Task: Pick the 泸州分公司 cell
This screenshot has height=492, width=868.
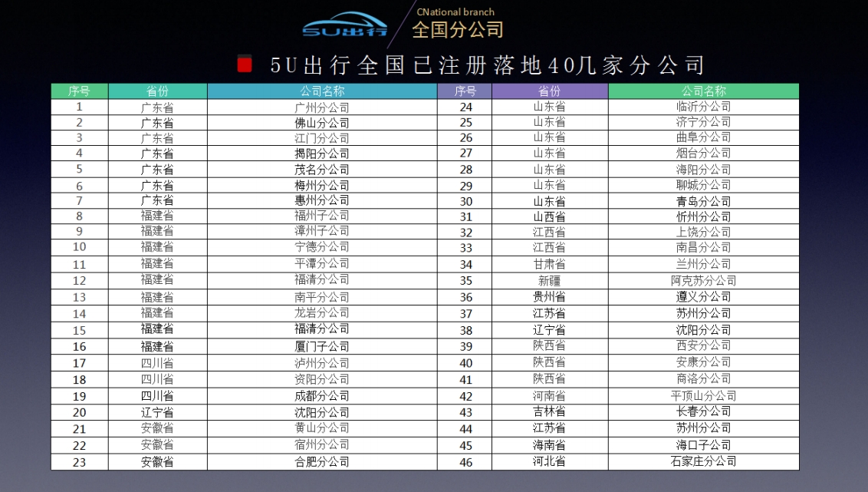Action: coord(322,363)
